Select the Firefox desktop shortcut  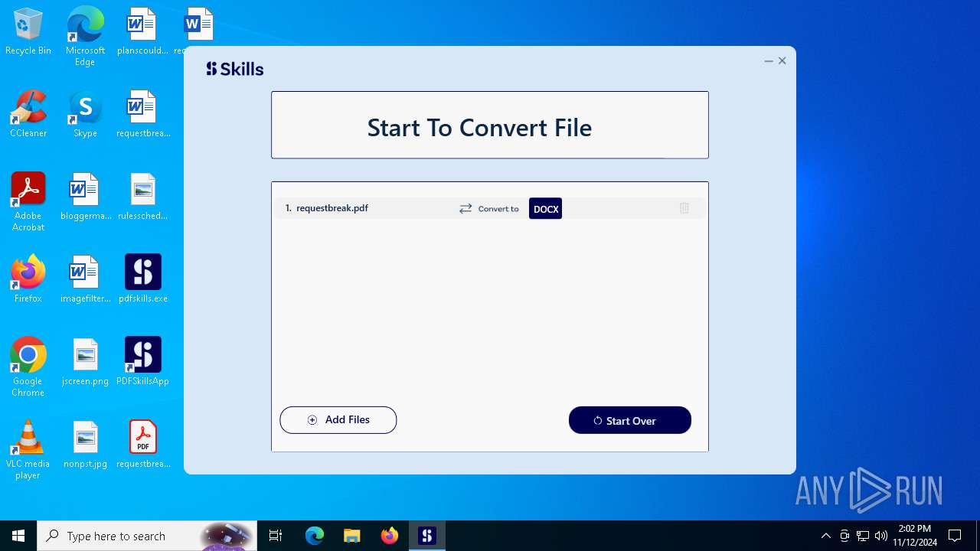[28, 280]
